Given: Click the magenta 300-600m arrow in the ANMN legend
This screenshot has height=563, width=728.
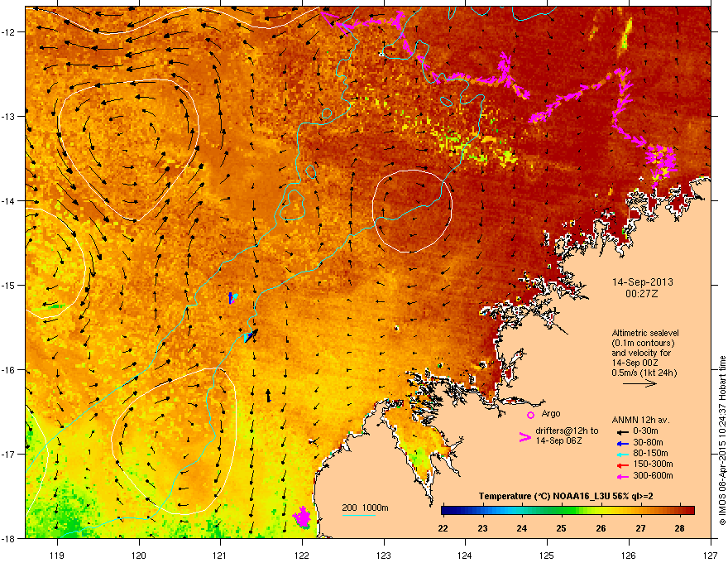Looking at the screenshot, I should click(x=622, y=476).
